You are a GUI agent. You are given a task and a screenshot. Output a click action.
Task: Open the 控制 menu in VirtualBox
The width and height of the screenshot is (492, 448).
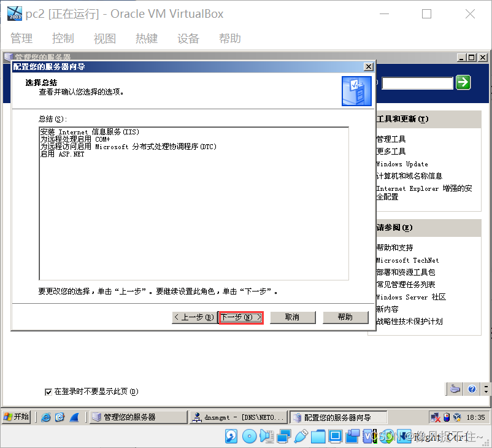(x=63, y=38)
